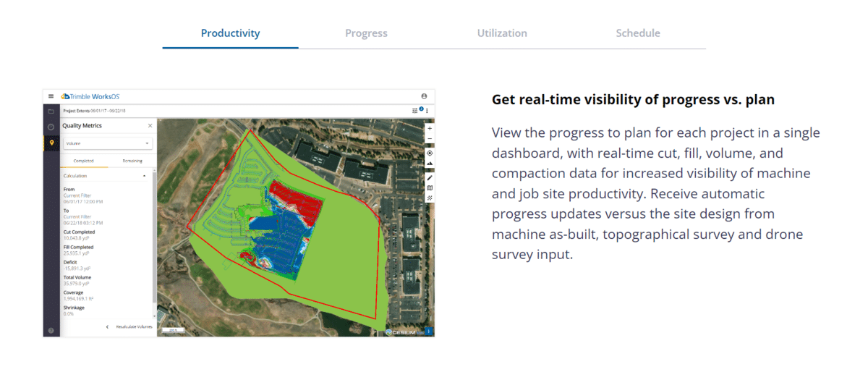Viewport: 868px width, 380px height.
Task: Open the filter settings icon with badge
Action: (x=415, y=111)
